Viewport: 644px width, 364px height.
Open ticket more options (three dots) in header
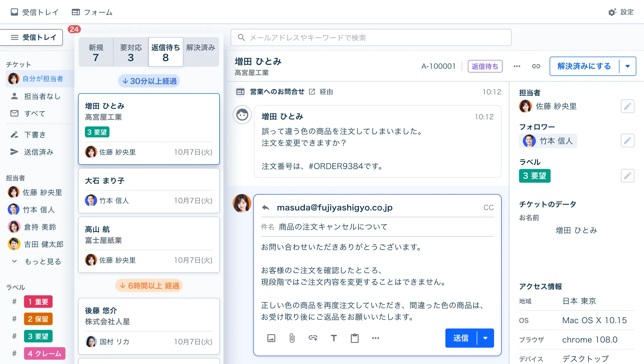tap(517, 66)
